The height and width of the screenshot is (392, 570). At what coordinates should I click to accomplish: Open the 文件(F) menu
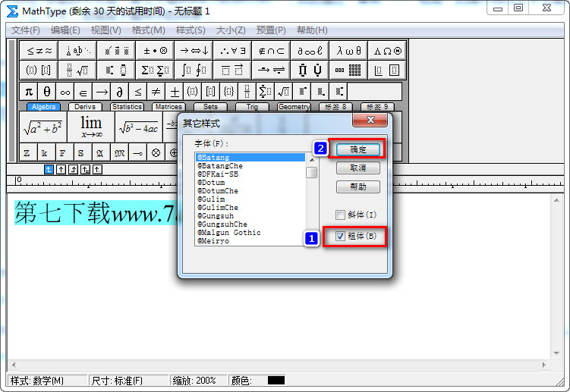pyautogui.click(x=26, y=30)
